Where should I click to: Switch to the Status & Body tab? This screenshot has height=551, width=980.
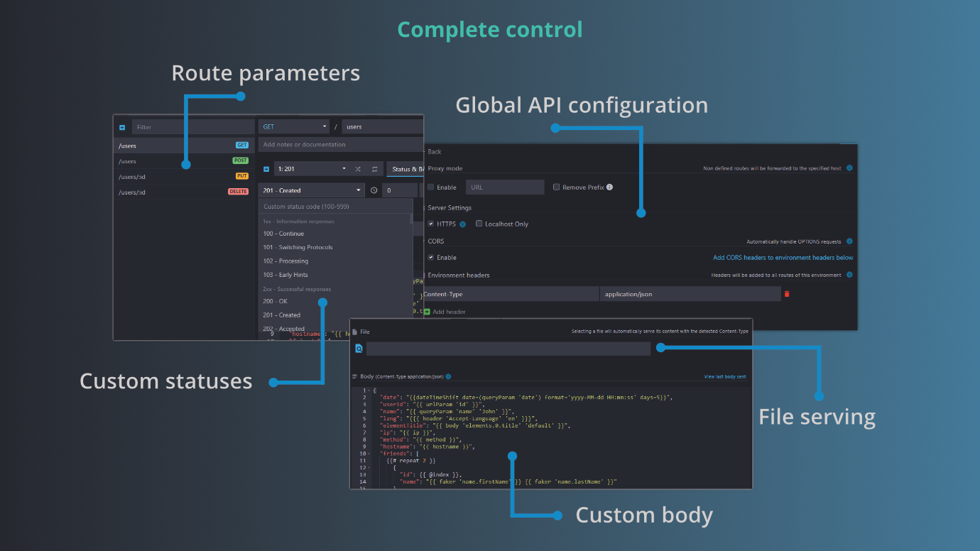[406, 169]
